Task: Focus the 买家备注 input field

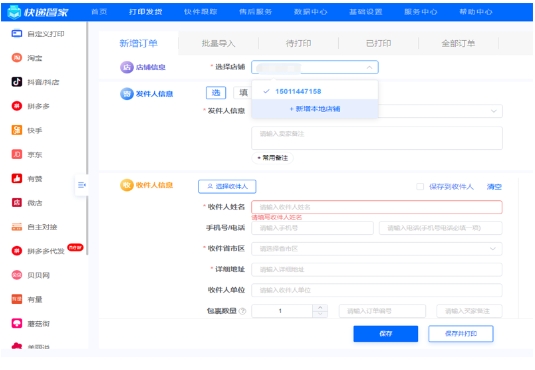Action: (x=469, y=311)
